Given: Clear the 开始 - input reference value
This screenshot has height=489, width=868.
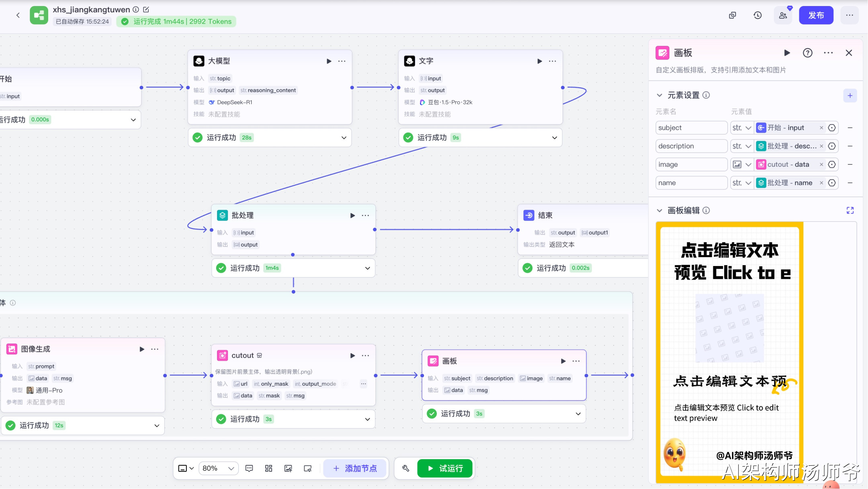Looking at the screenshot, I should (x=821, y=128).
